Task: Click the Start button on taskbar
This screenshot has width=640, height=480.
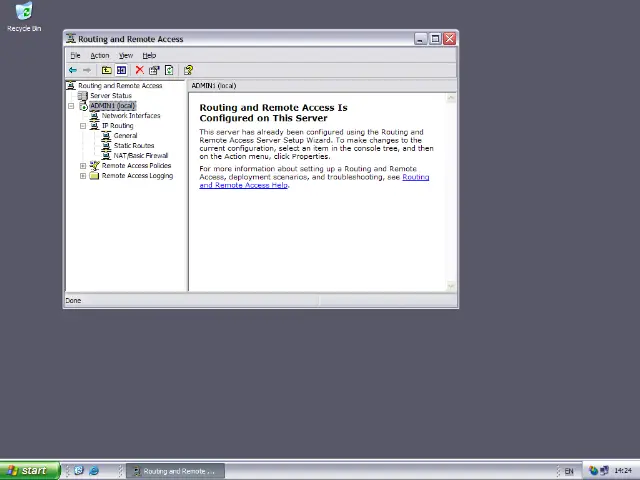Action: pos(28,471)
